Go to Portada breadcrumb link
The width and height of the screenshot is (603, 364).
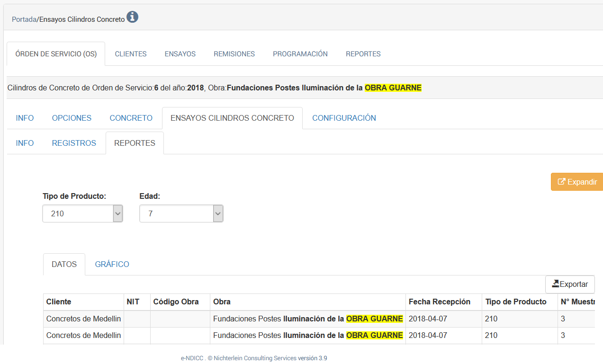[24, 19]
